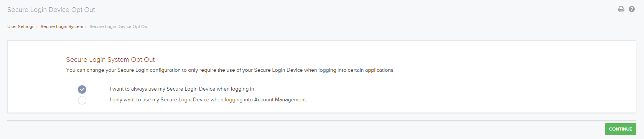Viewport: 644px width, 139px height.
Task: Click the slash separator after User Settings
Action: tap(37, 26)
